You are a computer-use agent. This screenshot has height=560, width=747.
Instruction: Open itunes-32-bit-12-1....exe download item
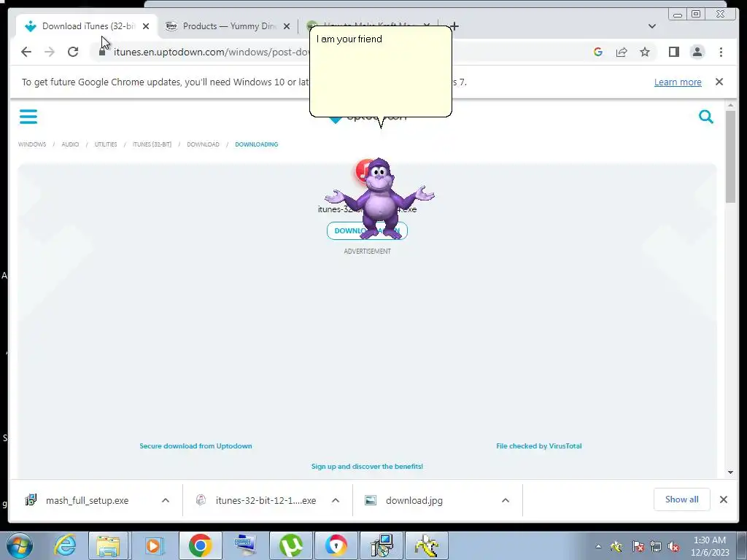pos(266,500)
